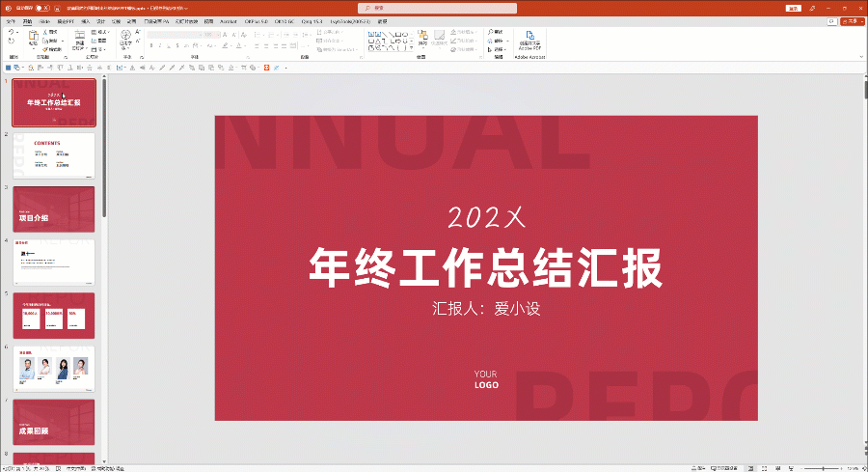This screenshot has height=472, width=868.
Task: Click the bullets list icon
Action: [258, 35]
